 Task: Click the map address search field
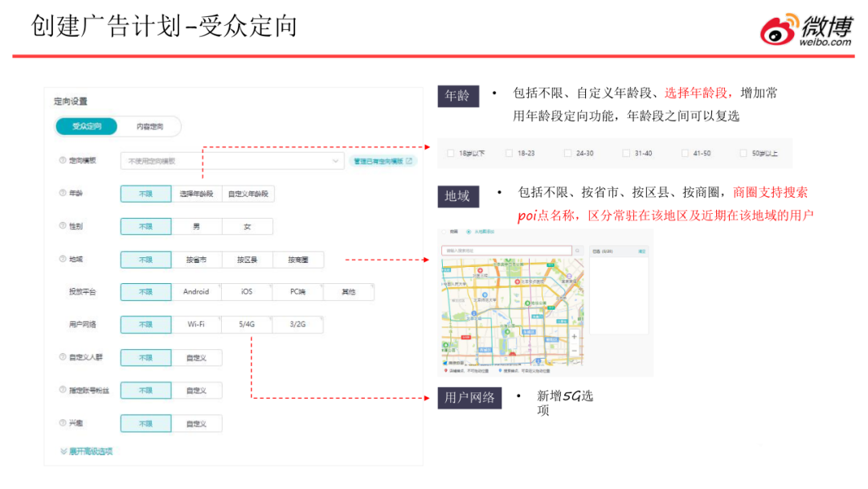[x=506, y=251]
